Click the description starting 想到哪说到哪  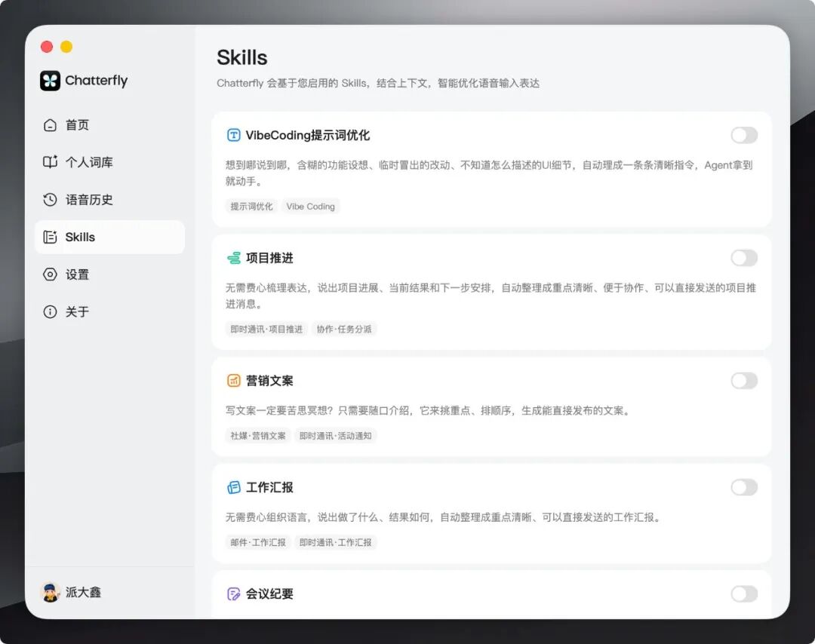click(x=489, y=173)
